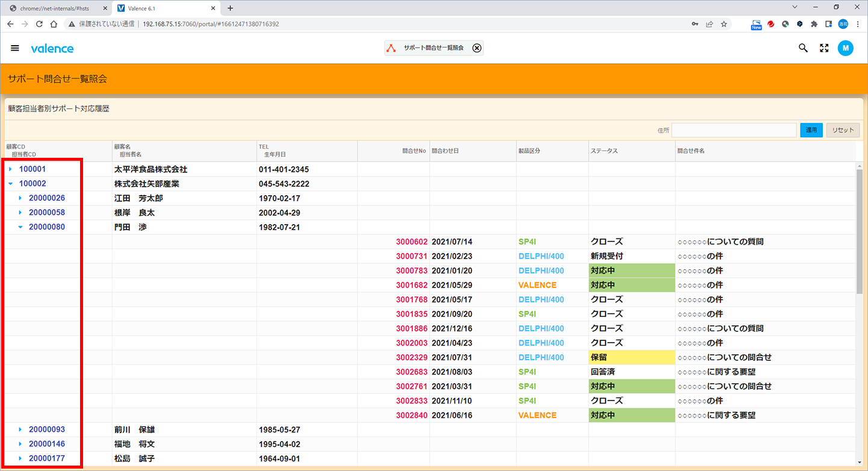Click birthdate 1985-05-27 cell
Viewport: 868px width, 471px height.
(279, 429)
